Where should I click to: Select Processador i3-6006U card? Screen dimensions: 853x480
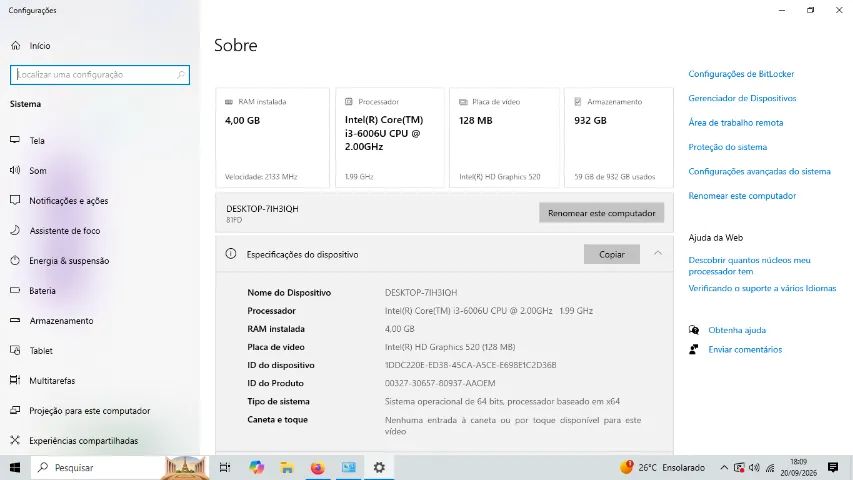click(390, 138)
